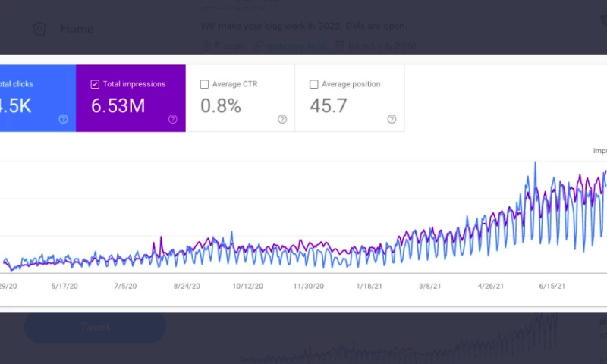This screenshot has height=364, width=607.
Task: Open help icon on Average position card
Action: (392, 119)
